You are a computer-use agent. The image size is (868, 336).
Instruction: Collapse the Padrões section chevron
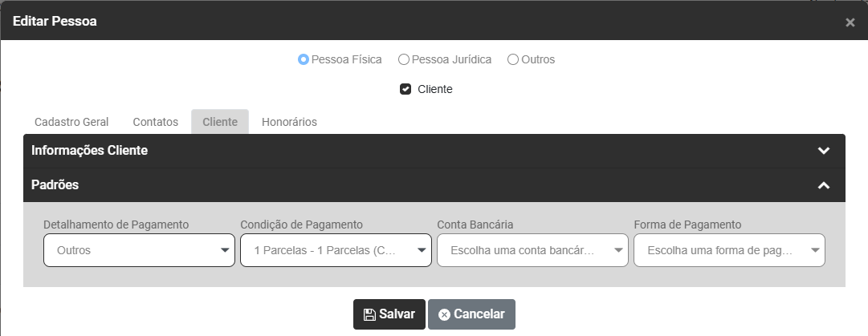823,185
